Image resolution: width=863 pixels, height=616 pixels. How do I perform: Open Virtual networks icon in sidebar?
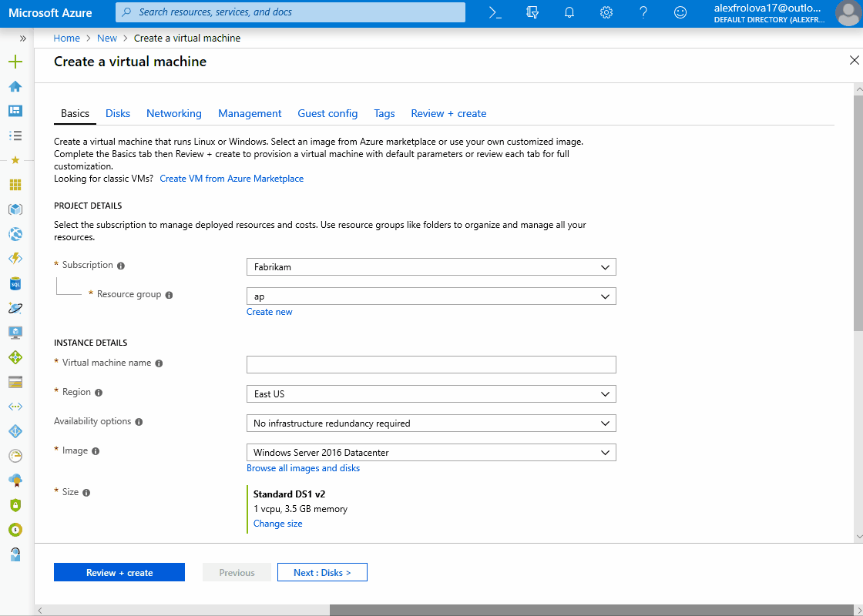click(x=15, y=407)
